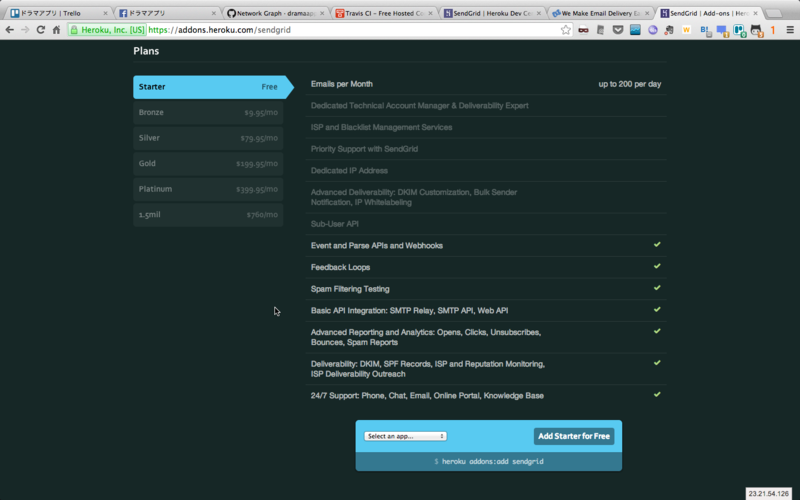
Task: Click the Trello favicon on first tab
Action: click(x=15, y=13)
